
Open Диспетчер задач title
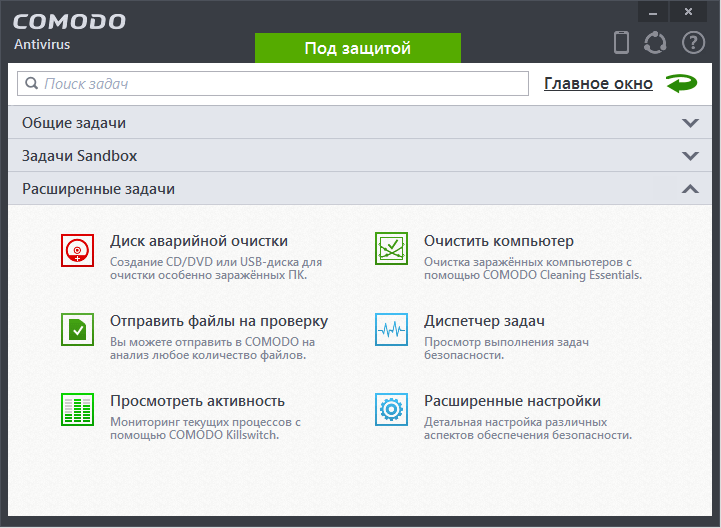[484, 321]
